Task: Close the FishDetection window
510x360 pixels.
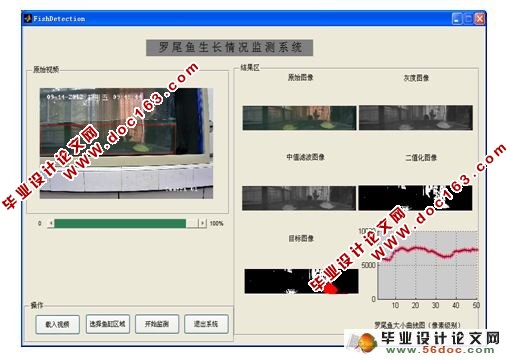Action: [x=480, y=19]
